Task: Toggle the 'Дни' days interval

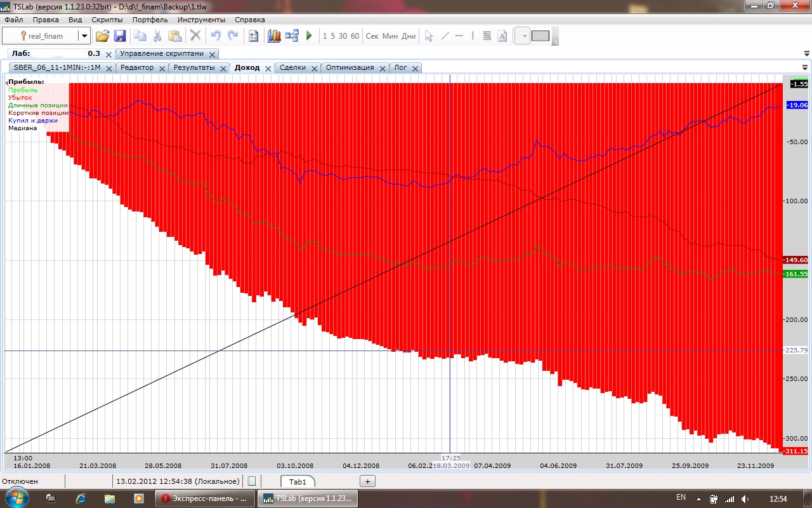Action: click(409, 36)
